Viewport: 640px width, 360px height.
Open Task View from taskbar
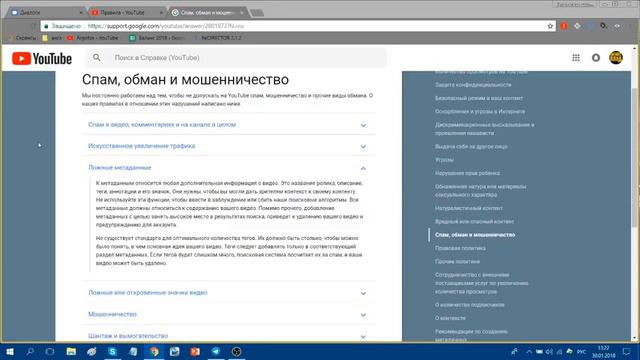[50, 351]
